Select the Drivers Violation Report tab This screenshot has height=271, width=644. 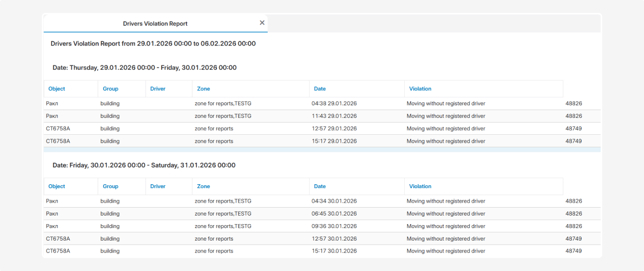[155, 23]
